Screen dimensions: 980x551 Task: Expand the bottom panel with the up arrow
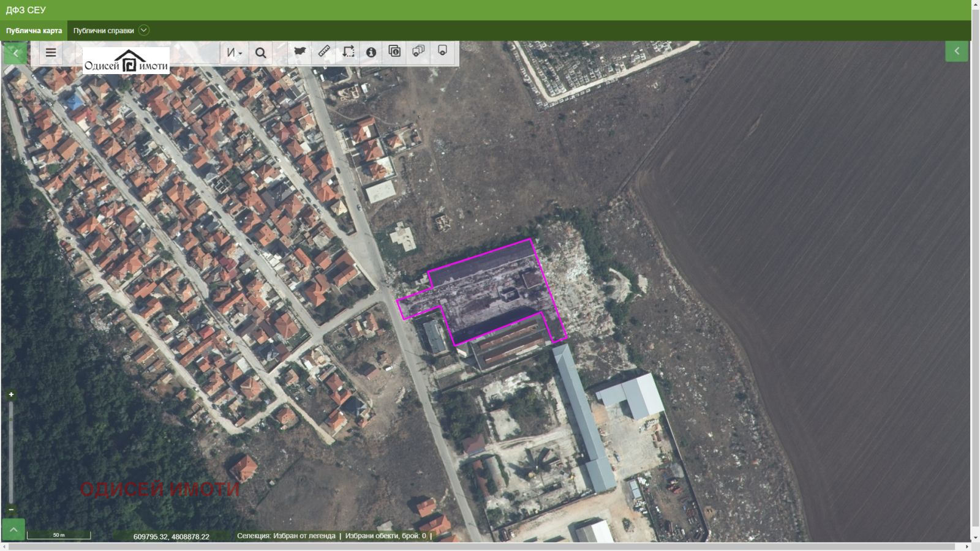click(x=13, y=530)
